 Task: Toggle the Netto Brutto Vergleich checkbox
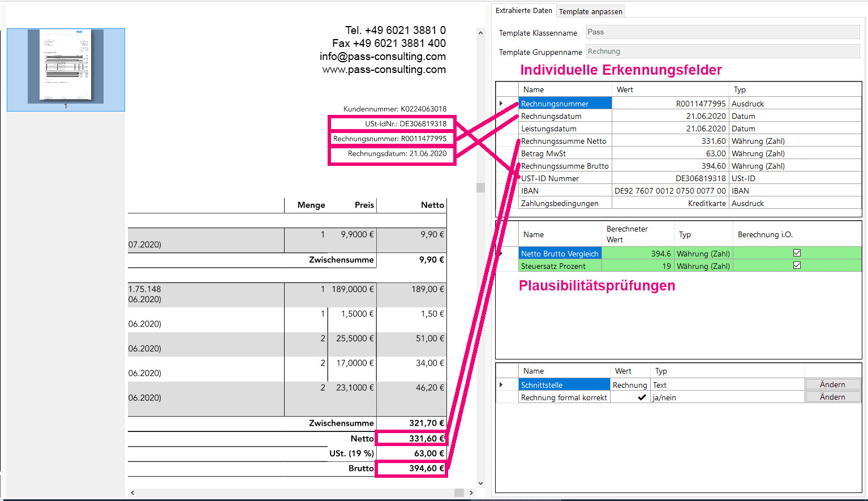[797, 253]
